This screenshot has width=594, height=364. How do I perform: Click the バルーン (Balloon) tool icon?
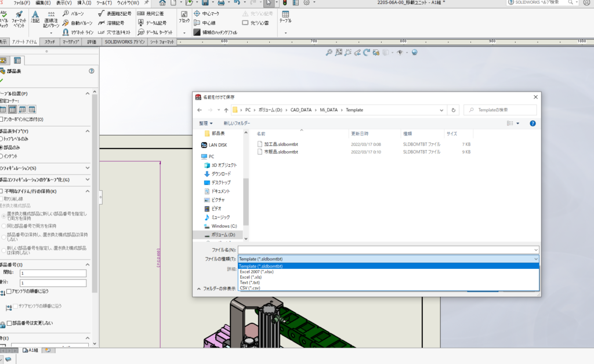pos(66,13)
